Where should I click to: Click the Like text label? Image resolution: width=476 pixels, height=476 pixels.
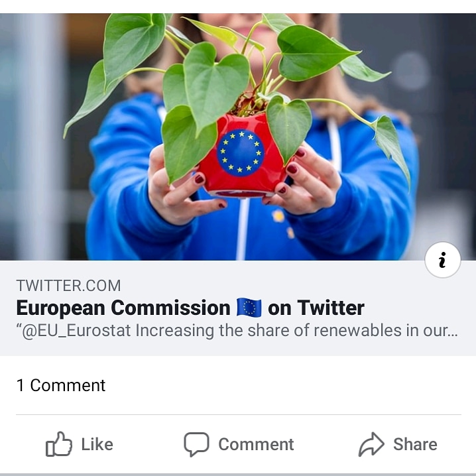coord(97,444)
